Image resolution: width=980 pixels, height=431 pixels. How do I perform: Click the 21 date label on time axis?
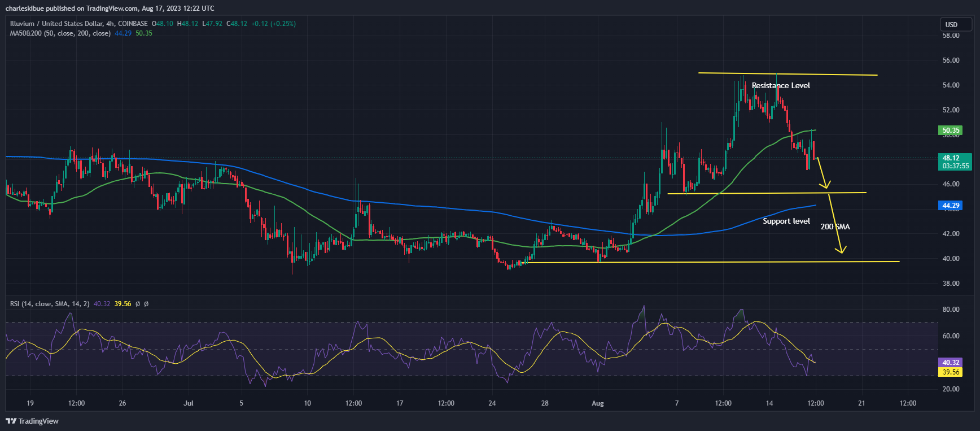coord(861,403)
